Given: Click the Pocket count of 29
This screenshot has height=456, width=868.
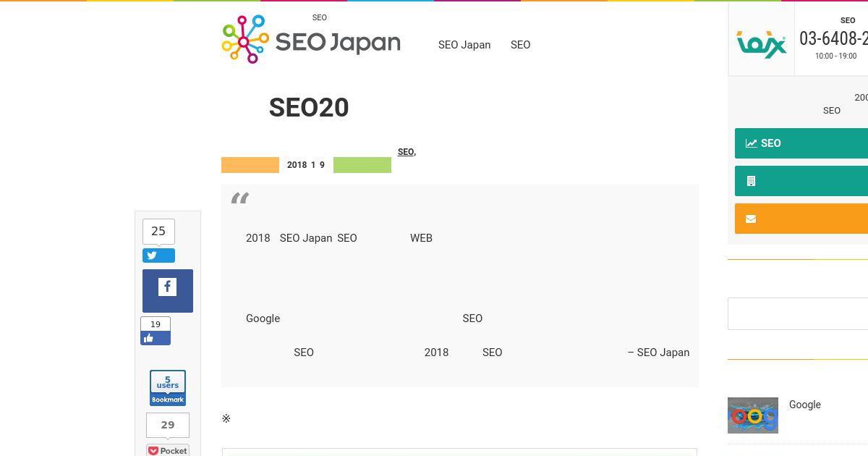Looking at the screenshot, I should pyautogui.click(x=168, y=425).
